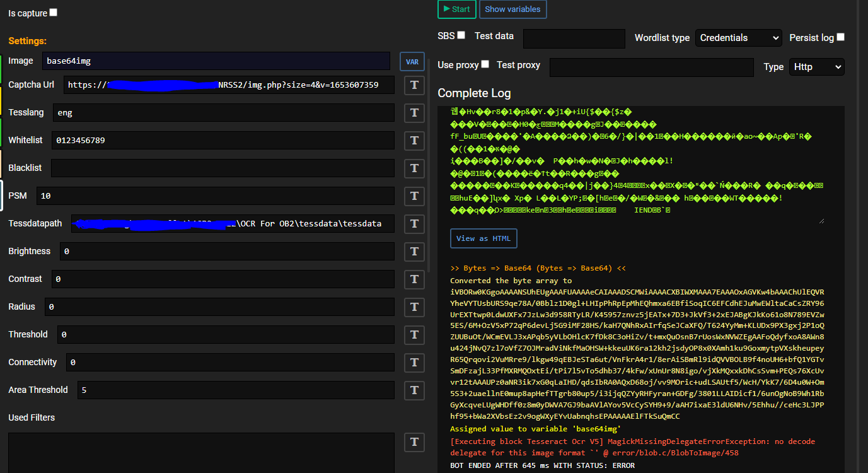
Task: Toggle text mode icon for Whitelist
Action: point(414,141)
